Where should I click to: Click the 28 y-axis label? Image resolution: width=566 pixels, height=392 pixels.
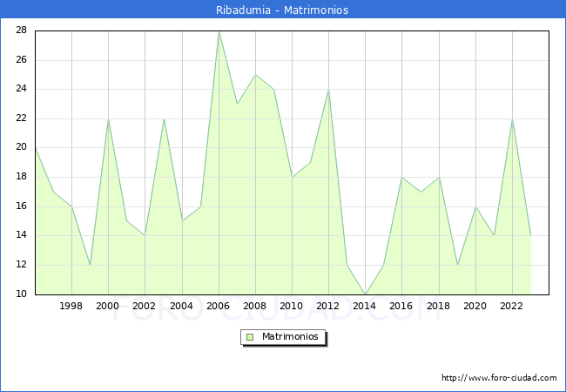(21, 30)
